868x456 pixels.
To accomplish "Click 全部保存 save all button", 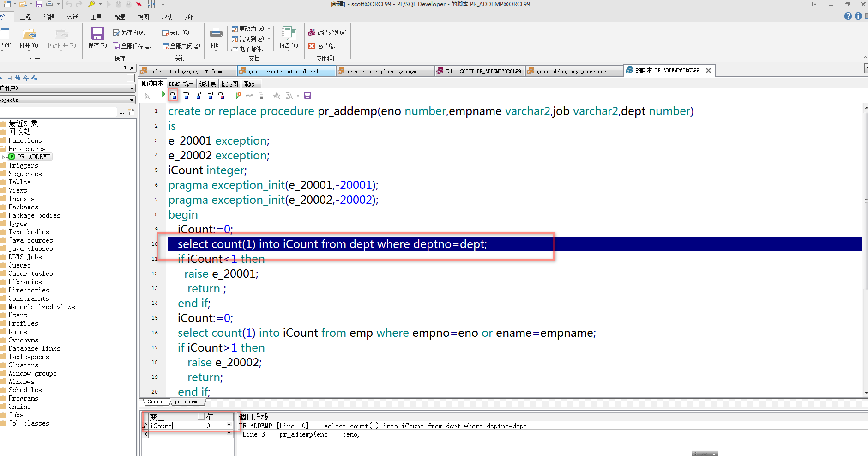I will point(132,46).
